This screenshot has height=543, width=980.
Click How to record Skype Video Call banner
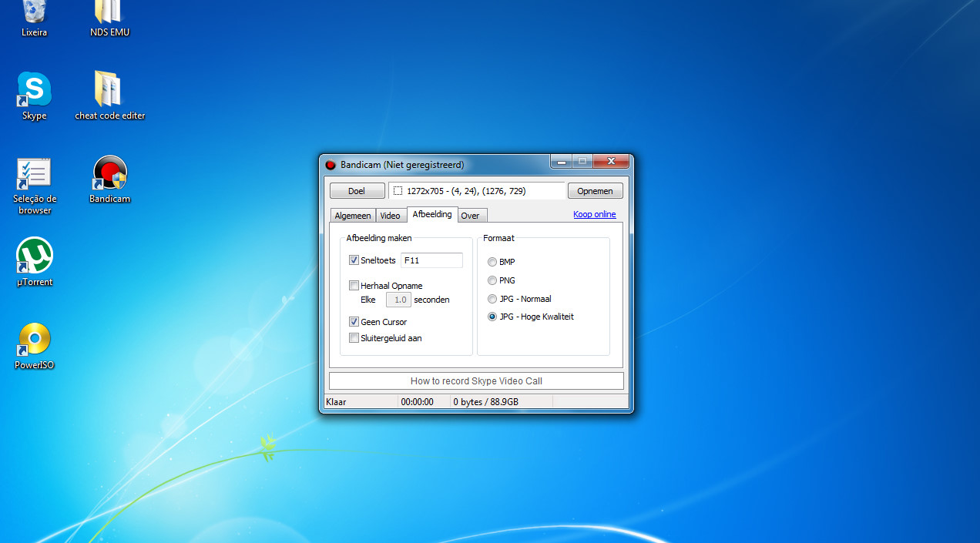point(476,380)
